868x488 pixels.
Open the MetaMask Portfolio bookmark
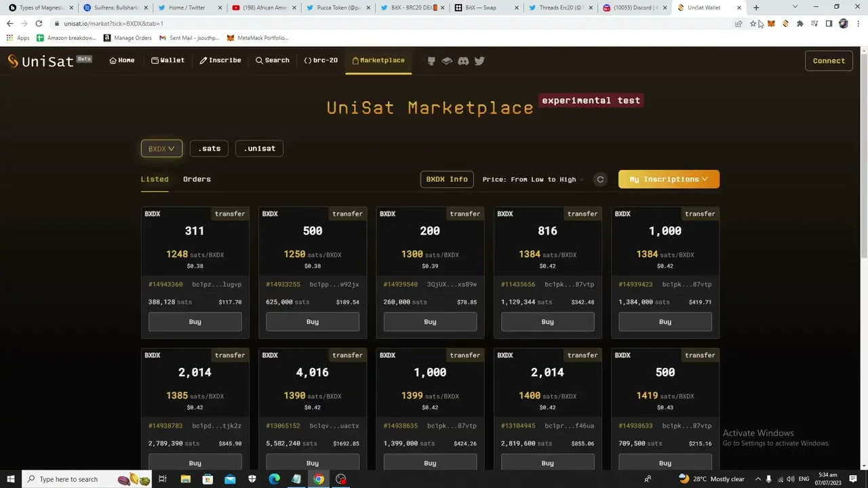pyautogui.click(x=258, y=38)
